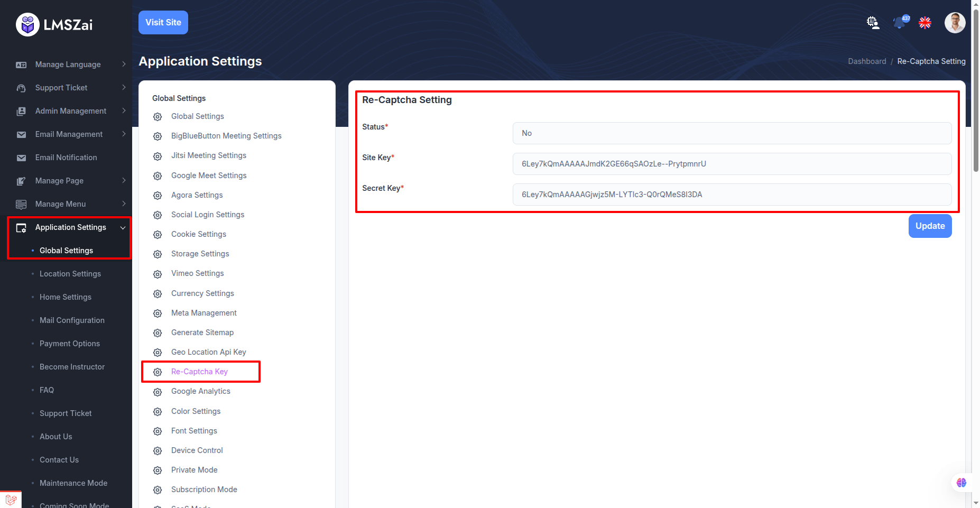Open Private Mode link

pyautogui.click(x=195, y=470)
